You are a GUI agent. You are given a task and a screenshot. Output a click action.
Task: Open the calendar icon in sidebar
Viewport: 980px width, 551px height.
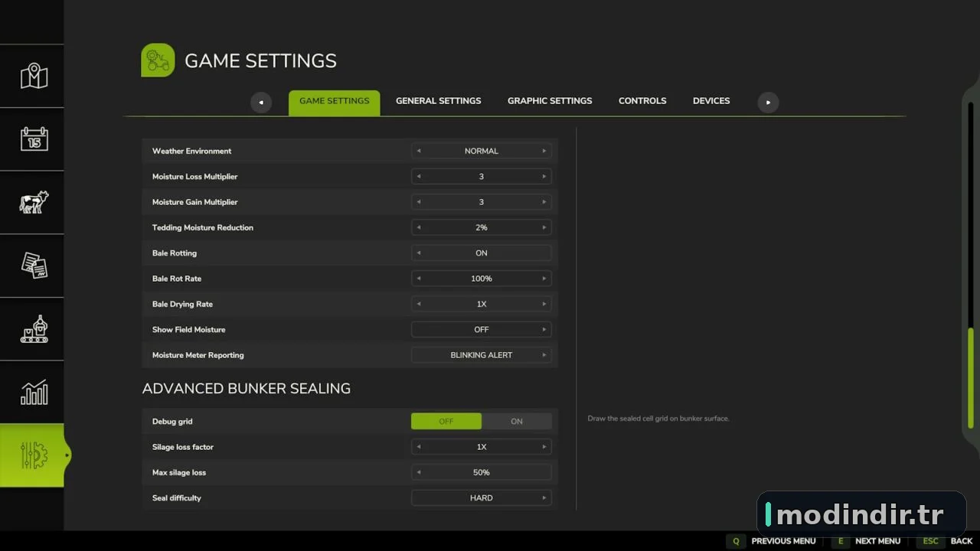point(34,139)
